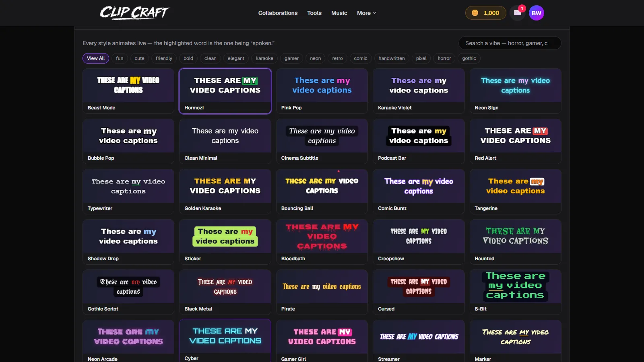
Task: Choose the Typewriter caption style
Action: pos(128,191)
